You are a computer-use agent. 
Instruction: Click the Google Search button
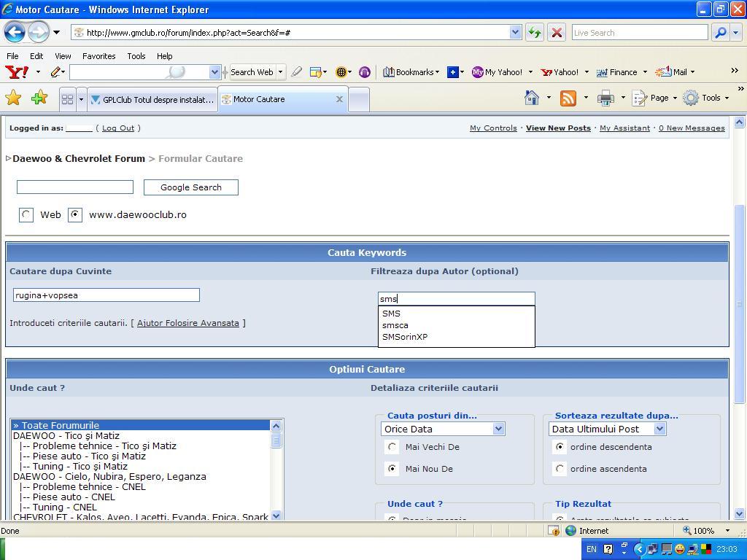point(190,187)
